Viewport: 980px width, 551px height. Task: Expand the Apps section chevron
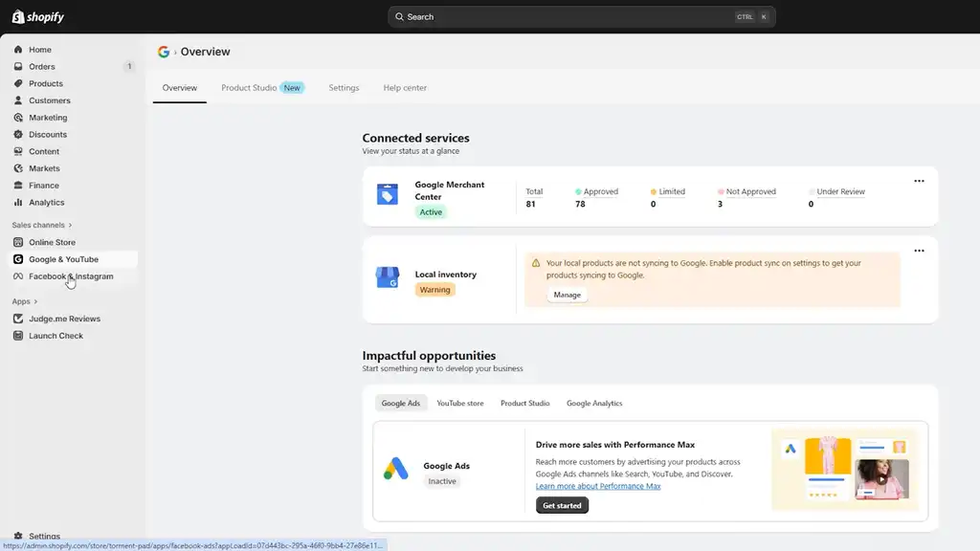[x=35, y=302]
